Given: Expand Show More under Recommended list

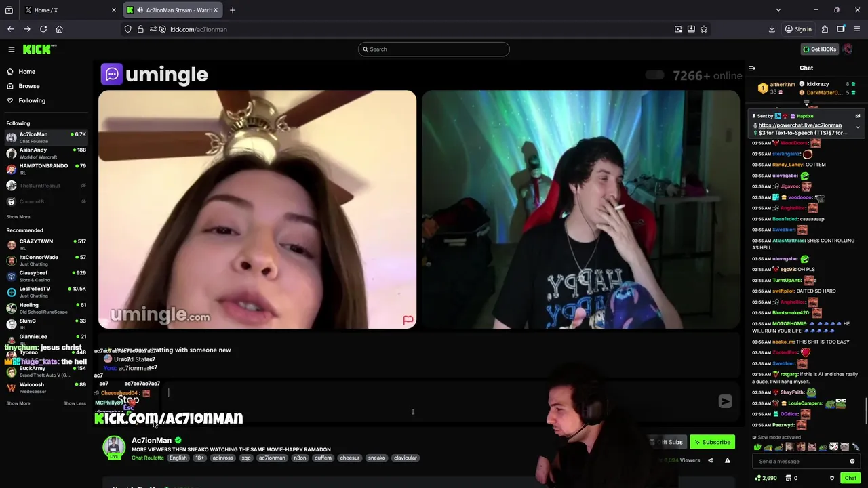Looking at the screenshot, I should (18, 403).
